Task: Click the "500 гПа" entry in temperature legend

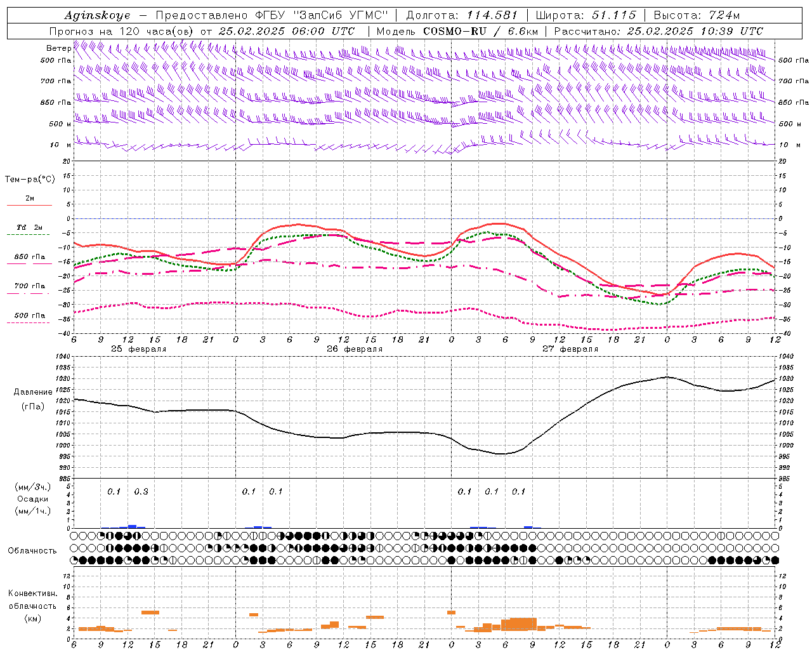Action: [x=30, y=315]
